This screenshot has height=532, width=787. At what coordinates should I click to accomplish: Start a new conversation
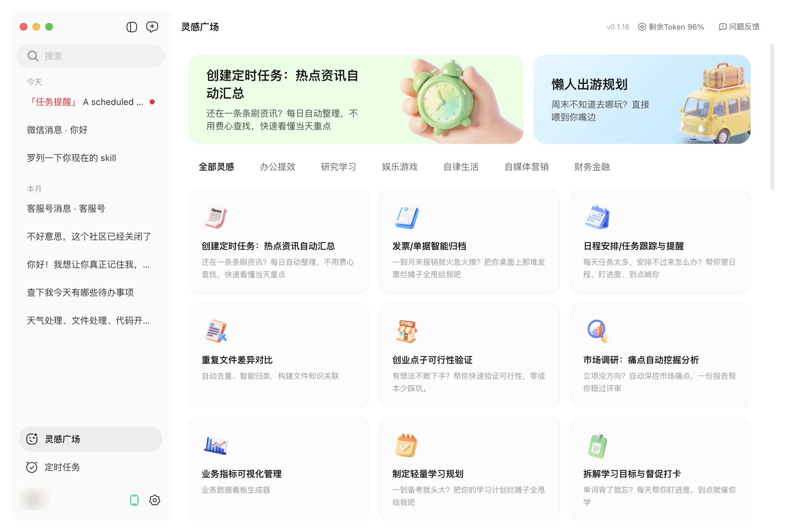point(152,27)
